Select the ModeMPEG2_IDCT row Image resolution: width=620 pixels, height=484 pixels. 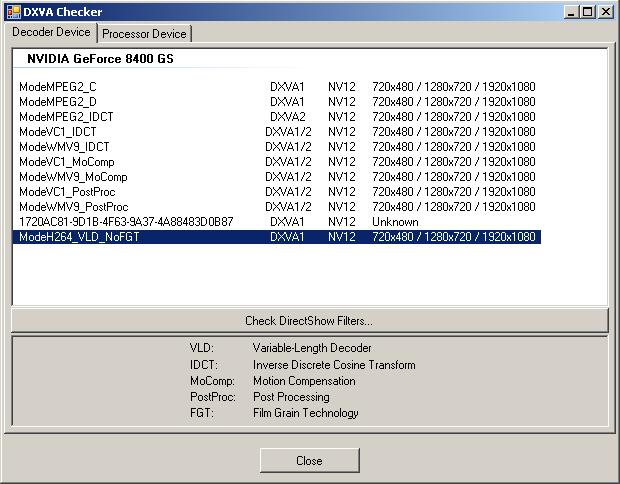277,117
